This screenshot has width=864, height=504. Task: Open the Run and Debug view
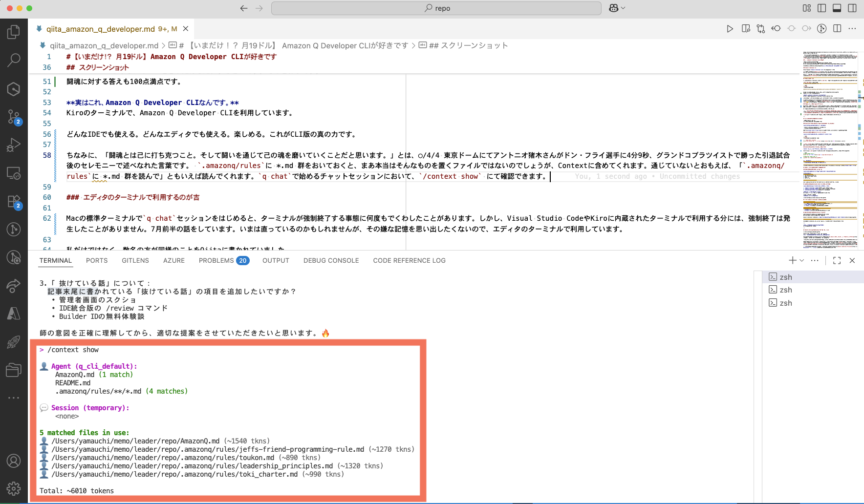pos(14,145)
